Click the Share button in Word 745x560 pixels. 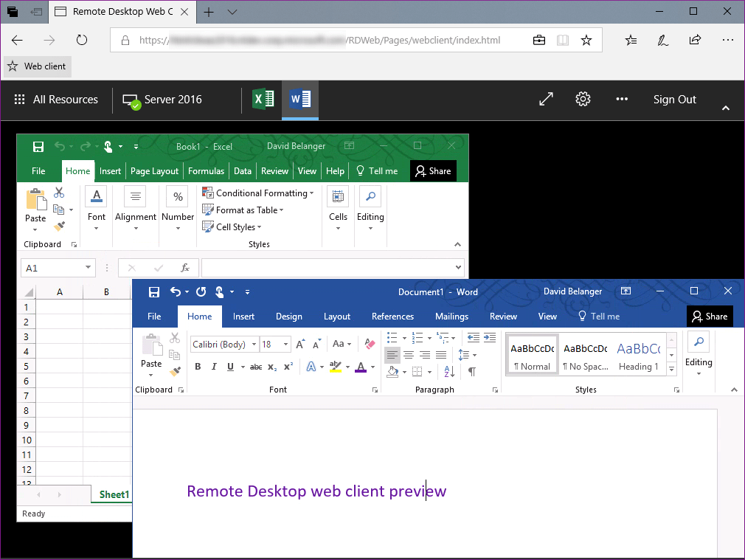pos(709,317)
